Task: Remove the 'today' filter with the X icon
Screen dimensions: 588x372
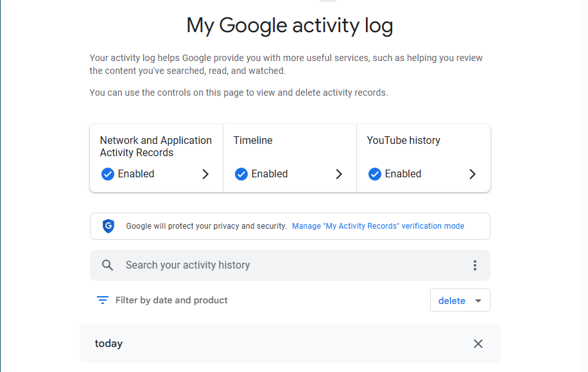Action: 478,344
